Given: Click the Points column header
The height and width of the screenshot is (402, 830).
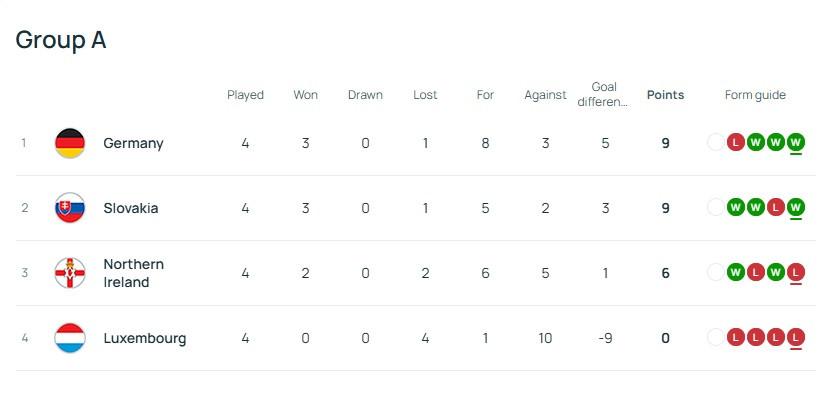Looking at the screenshot, I should 665,95.
